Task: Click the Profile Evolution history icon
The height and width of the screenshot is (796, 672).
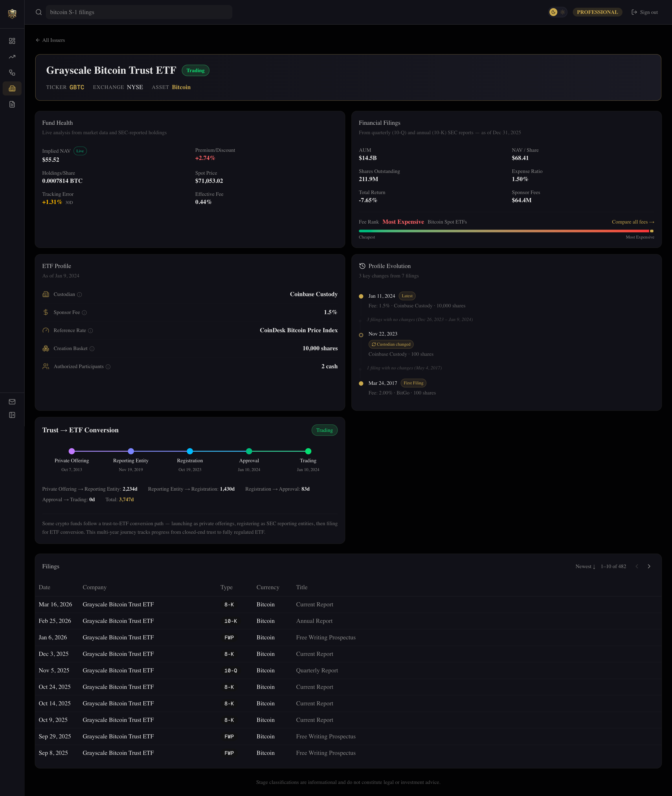Action: [x=362, y=266]
